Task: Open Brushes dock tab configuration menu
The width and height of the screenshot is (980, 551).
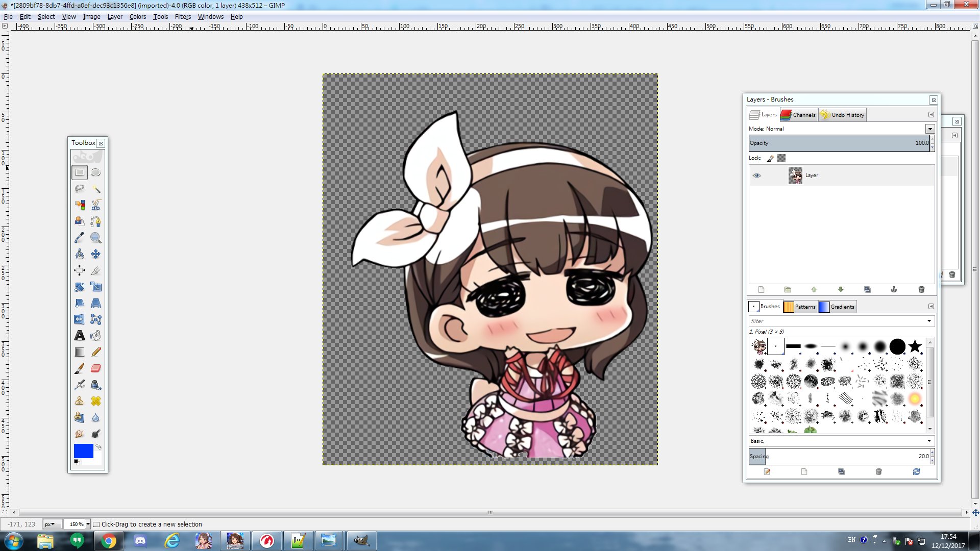Action: coord(931,307)
